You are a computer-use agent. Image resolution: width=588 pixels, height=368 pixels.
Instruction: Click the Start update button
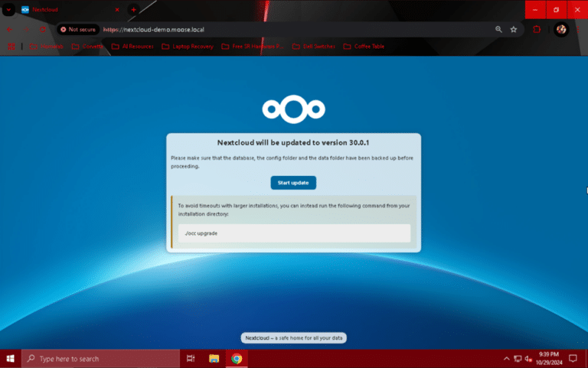pos(293,183)
